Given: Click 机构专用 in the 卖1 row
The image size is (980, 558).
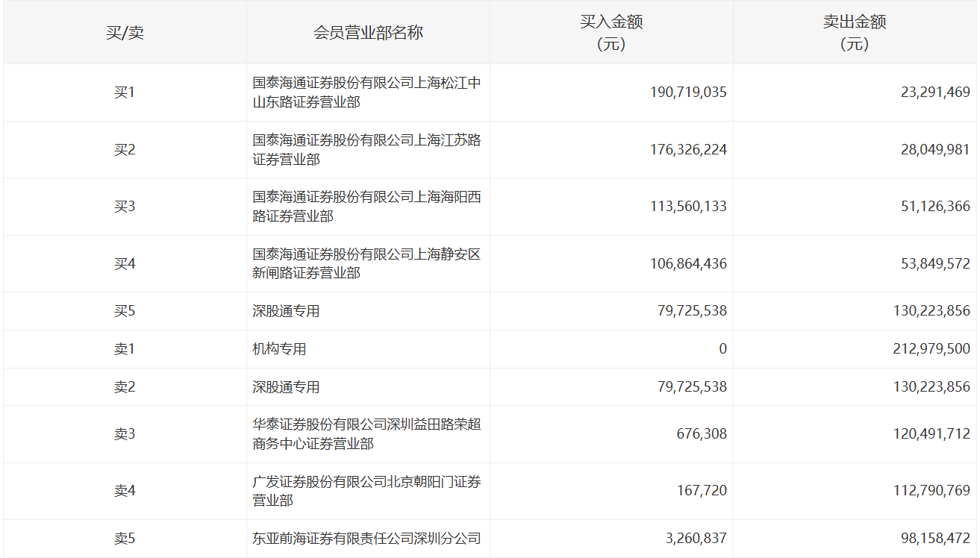Looking at the screenshot, I should click(279, 349).
